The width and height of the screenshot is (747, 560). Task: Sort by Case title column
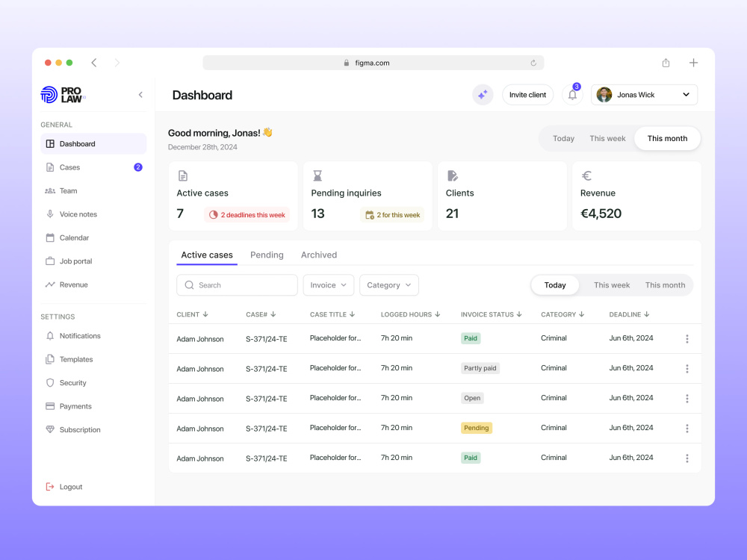[332, 314]
